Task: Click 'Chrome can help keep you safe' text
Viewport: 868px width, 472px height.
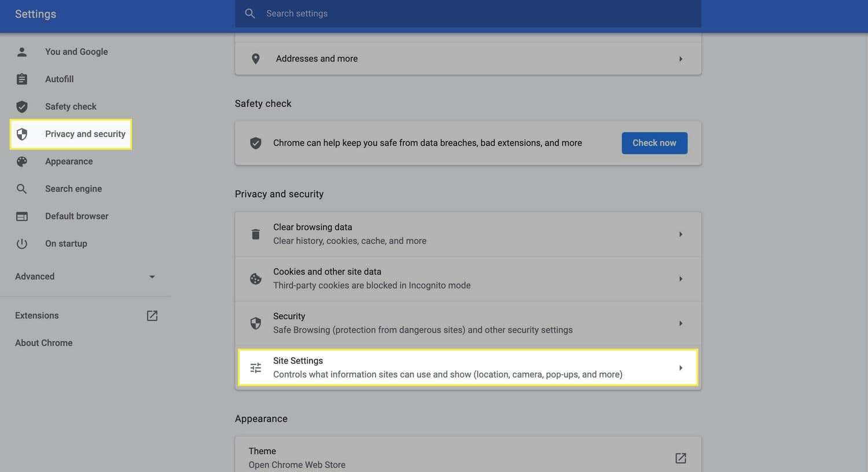Action: [x=428, y=143]
